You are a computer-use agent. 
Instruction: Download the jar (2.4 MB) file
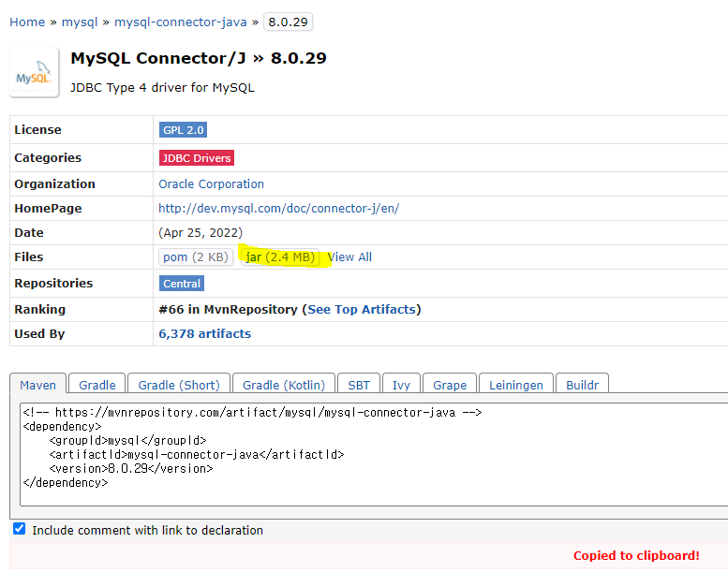pyautogui.click(x=280, y=257)
